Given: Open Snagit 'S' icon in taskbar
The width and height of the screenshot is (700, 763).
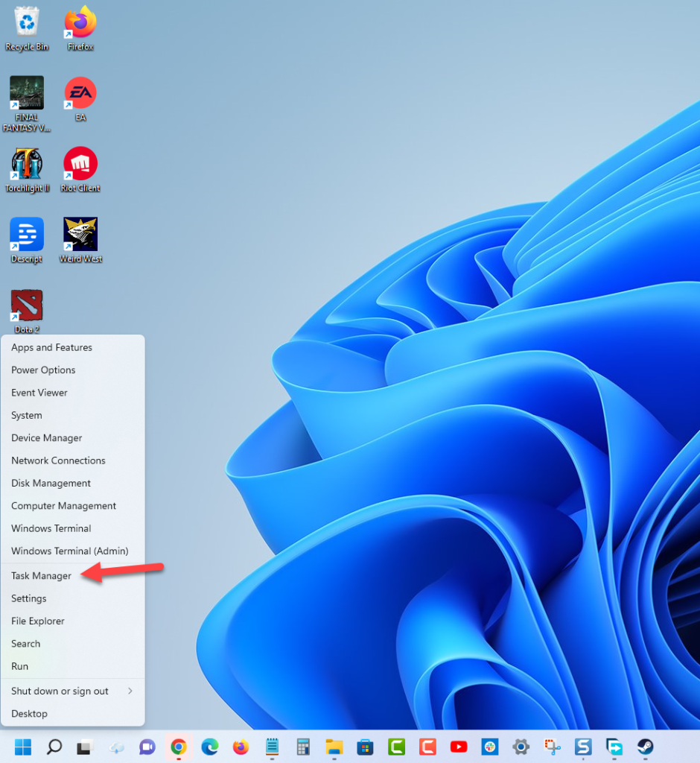Looking at the screenshot, I should [x=583, y=747].
